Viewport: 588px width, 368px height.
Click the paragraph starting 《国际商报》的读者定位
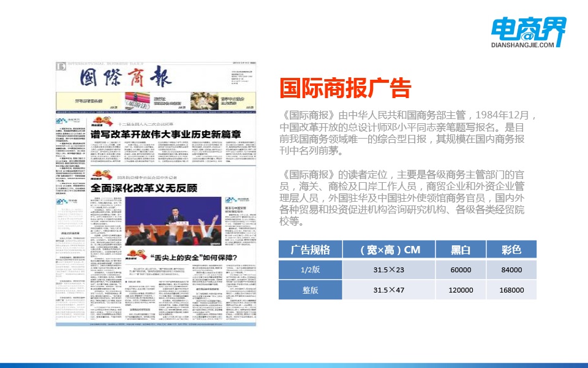(x=402, y=197)
